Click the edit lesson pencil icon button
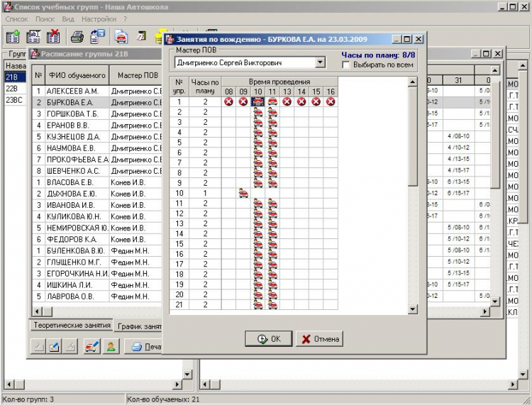This screenshot has height=405, width=532. click(55, 347)
